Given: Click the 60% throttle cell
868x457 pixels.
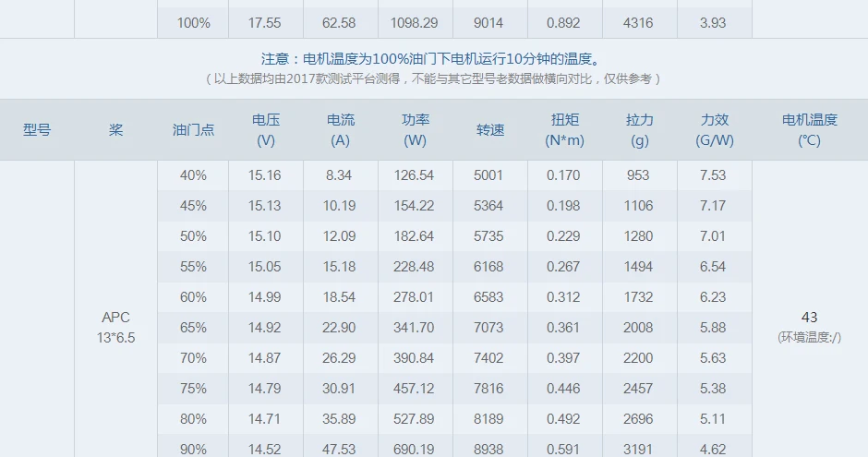Looking at the screenshot, I should 193,297.
